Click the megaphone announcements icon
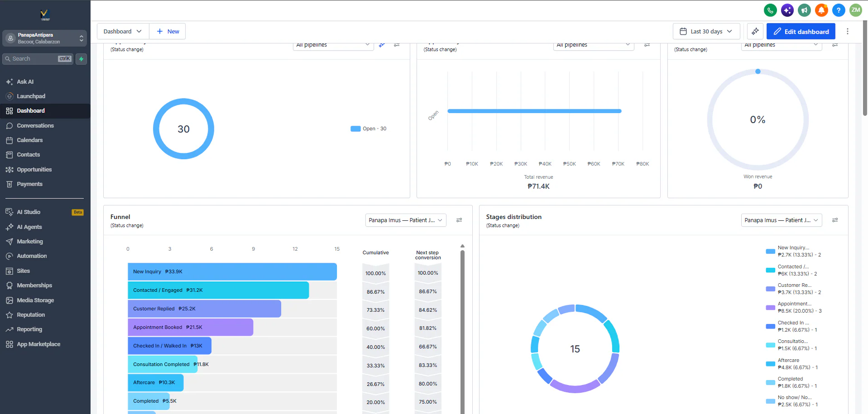Screen dimensions: 868x414 click(805, 10)
